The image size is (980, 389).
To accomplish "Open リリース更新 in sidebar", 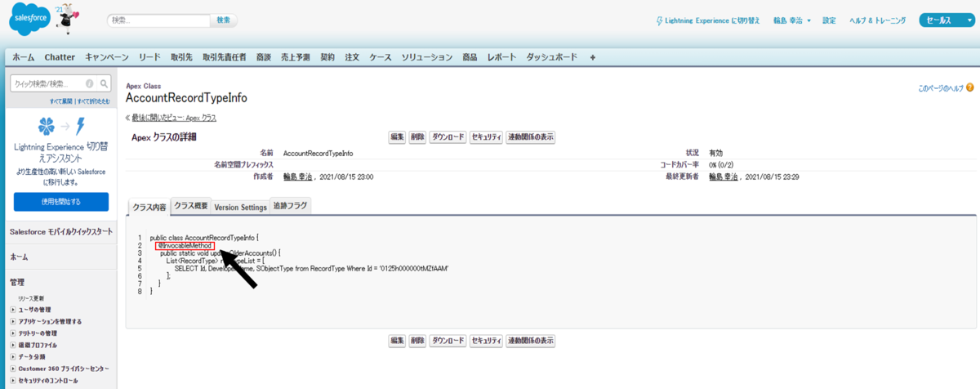I will click(x=30, y=298).
